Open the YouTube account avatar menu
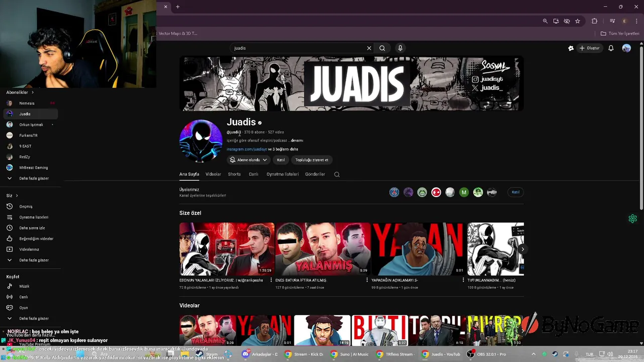The height and width of the screenshot is (362, 644). pos(626,48)
